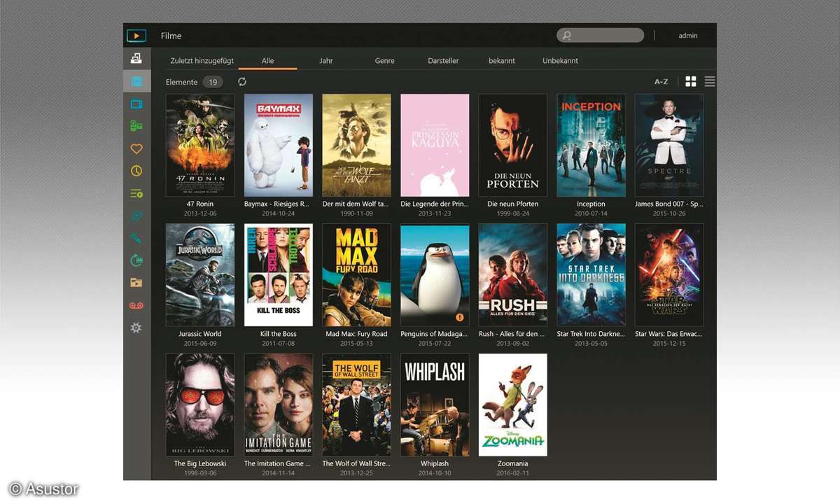Open the blue TV screen icon in sidebar
The height and width of the screenshot is (504, 840).
click(136, 104)
